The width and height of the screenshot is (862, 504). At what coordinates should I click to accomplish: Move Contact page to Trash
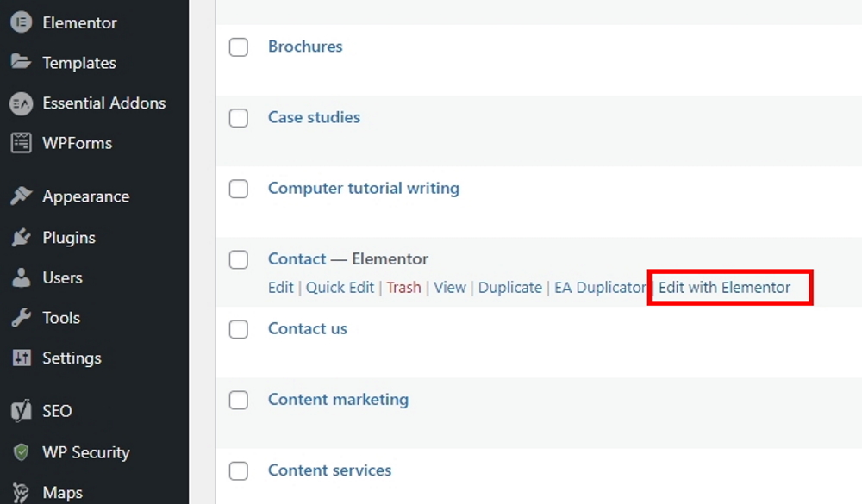[x=403, y=288]
